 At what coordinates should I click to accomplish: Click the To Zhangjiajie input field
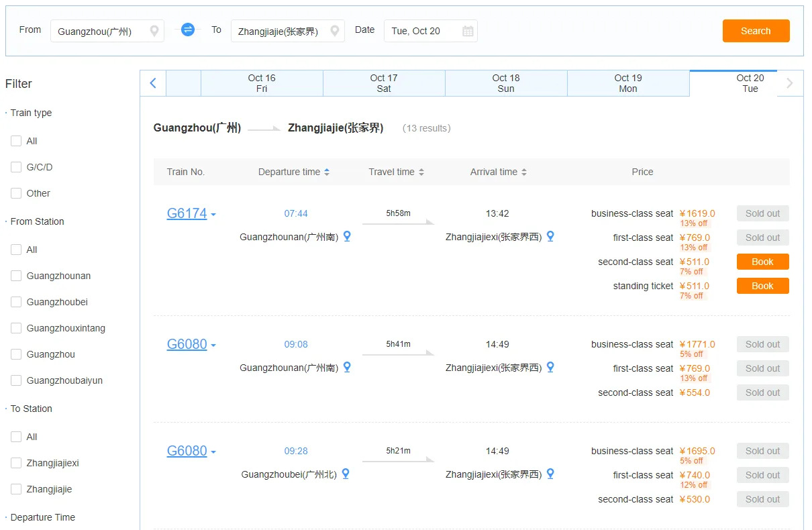(x=288, y=31)
